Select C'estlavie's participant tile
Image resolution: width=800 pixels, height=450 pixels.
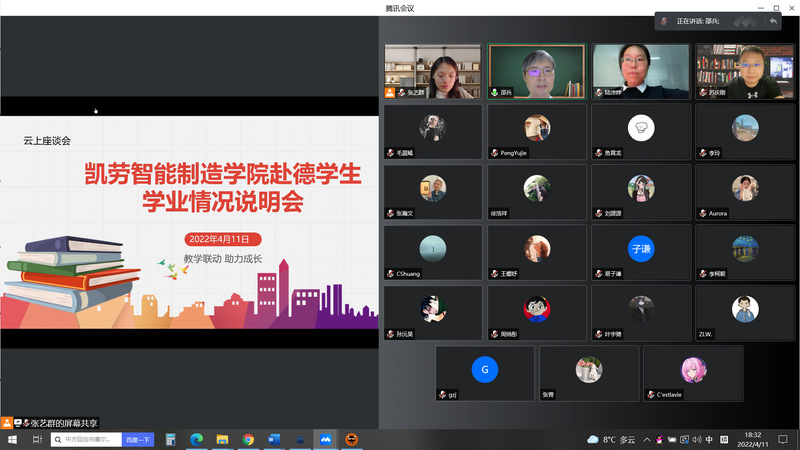(x=693, y=373)
